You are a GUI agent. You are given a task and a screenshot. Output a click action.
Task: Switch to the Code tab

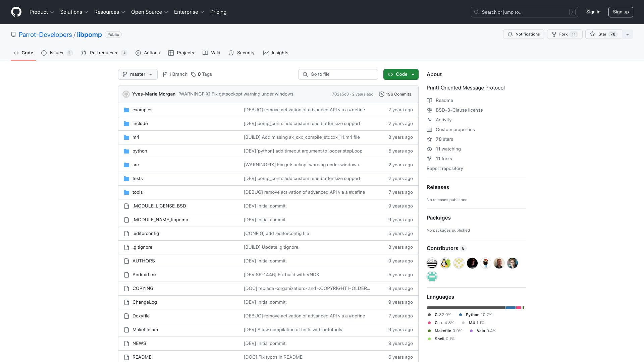click(23, 53)
